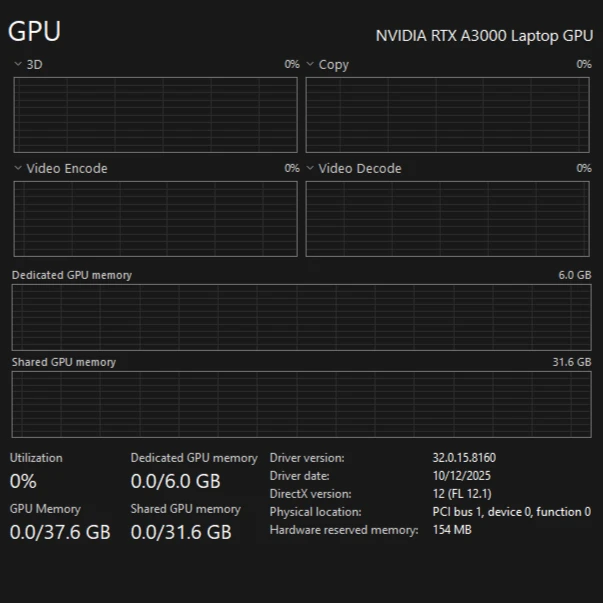Click the Copy engine usage graph
The height and width of the screenshot is (603, 603).
pyautogui.click(x=447, y=114)
